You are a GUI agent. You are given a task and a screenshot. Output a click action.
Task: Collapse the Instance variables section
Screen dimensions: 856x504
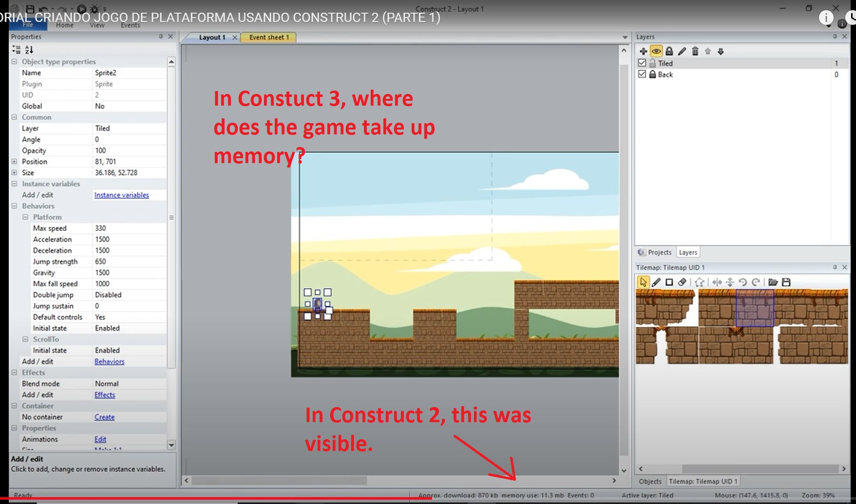pos(14,184)
